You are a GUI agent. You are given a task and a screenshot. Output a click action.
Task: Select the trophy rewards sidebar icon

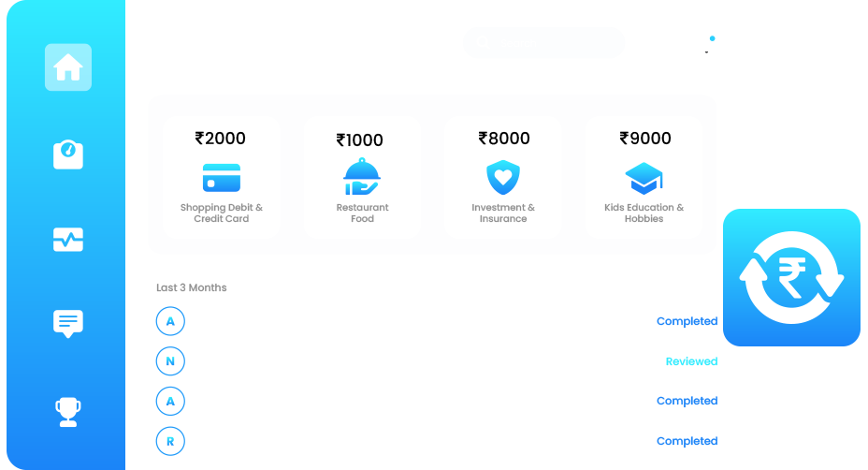[x=68, y=411]
